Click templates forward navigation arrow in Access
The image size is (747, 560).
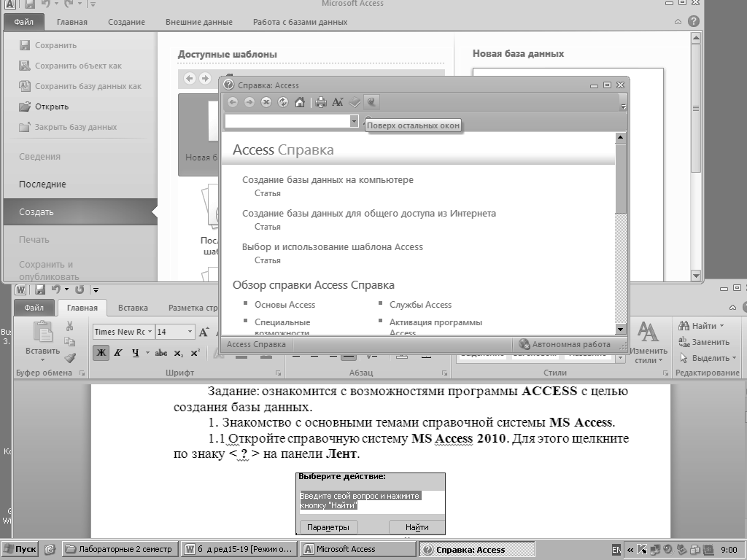click(x=205, y=78)
